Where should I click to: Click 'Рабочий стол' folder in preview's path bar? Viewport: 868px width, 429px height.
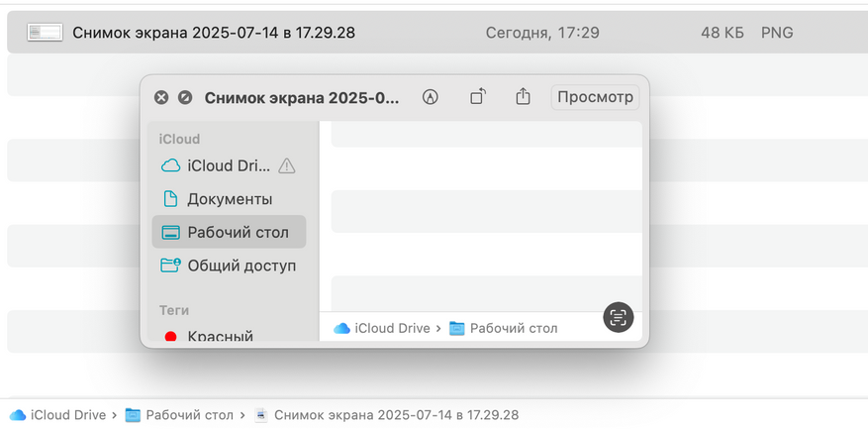[x=503, y=328]
